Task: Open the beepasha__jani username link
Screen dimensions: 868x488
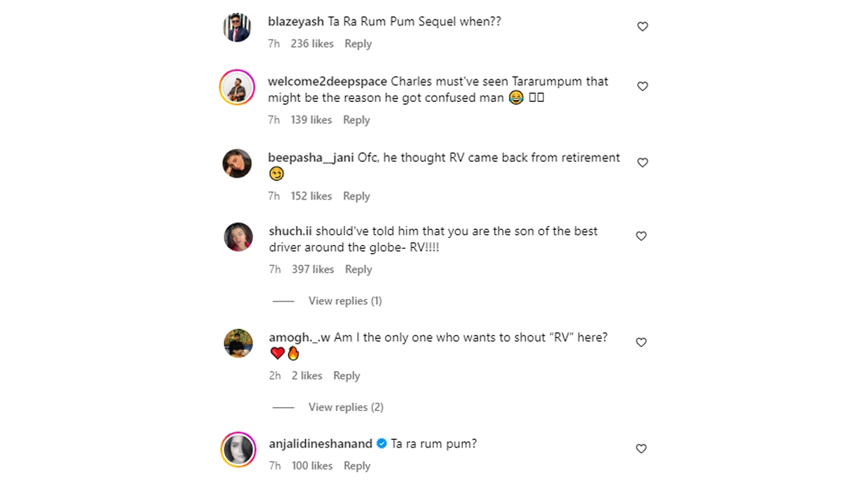Action: [311, 158]
